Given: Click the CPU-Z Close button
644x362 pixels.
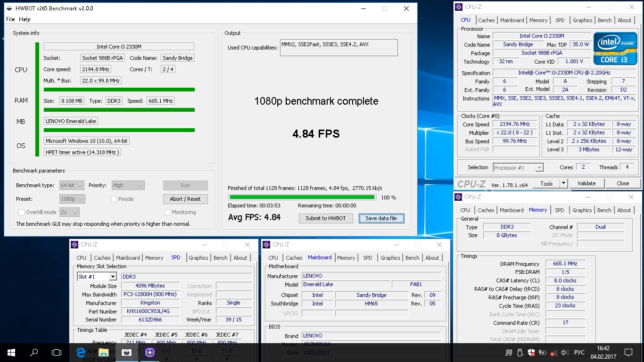Looking at the screenshot, I should click(623, 183).
